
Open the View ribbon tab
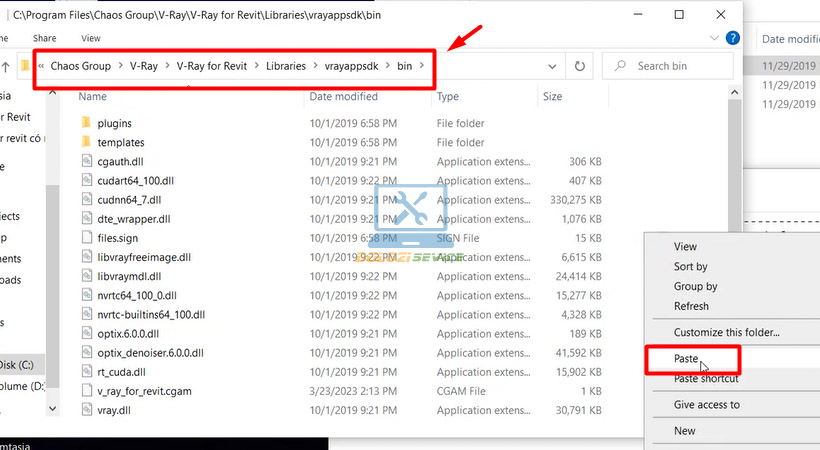tap(90, 38)
